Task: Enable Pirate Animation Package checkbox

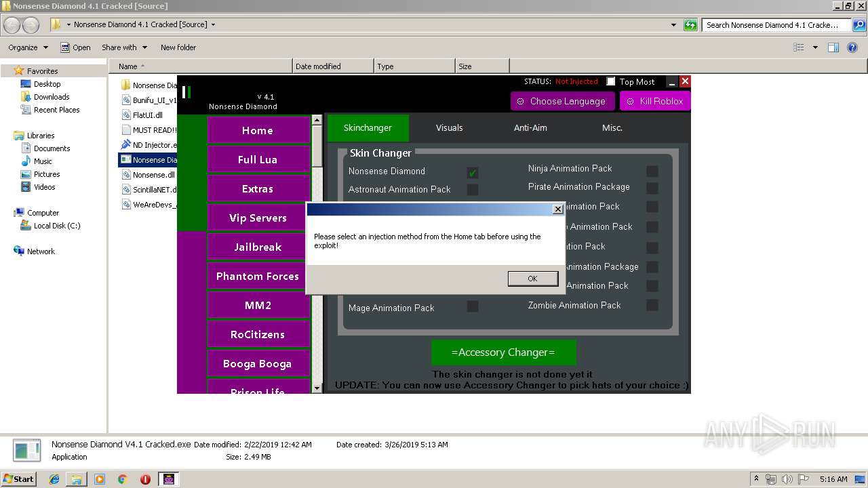Action: [x=652, y=188]
